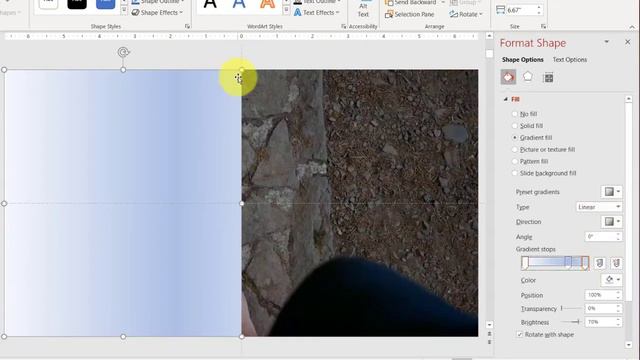This screenshot has height=360, width=640.
Task: Open the Selection Pane
Action: coord(409,14)
